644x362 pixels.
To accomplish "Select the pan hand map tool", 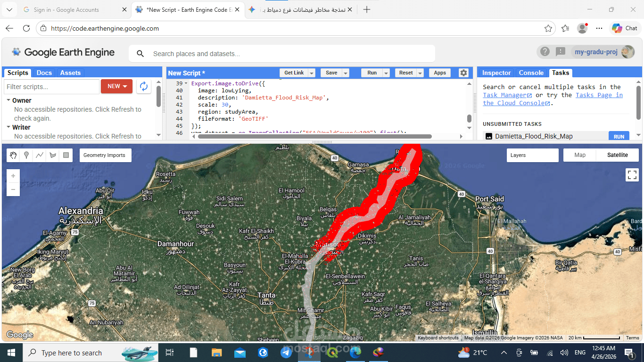I will (13, 155).
